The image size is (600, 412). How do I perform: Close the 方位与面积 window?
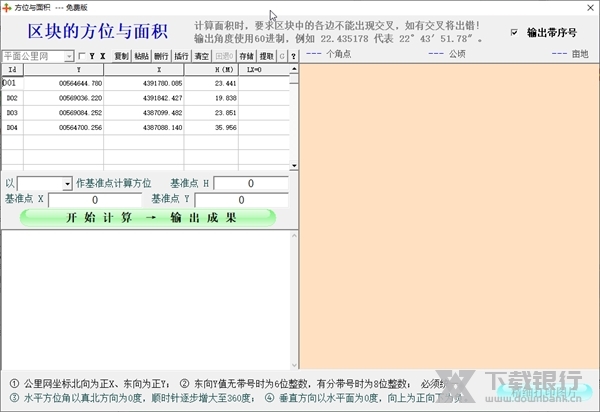click(x=590, y=8)
